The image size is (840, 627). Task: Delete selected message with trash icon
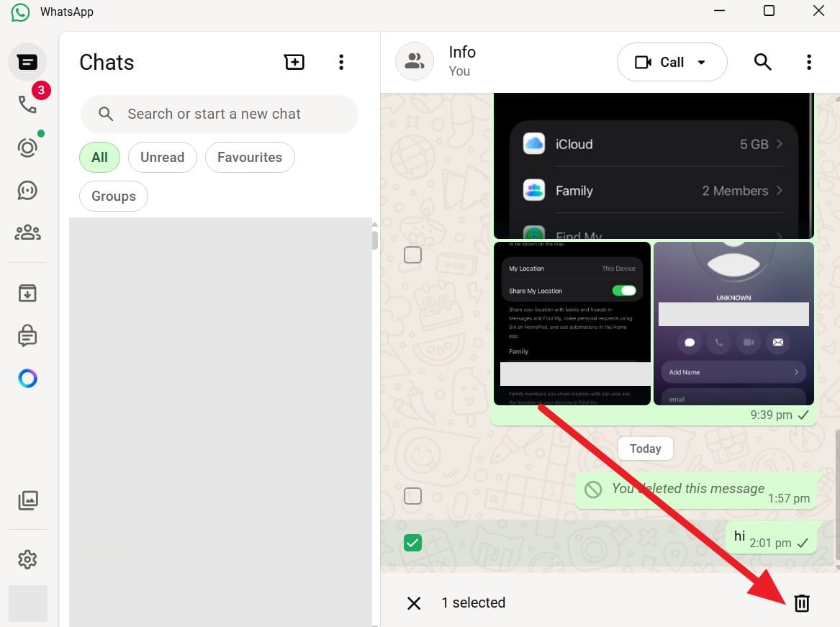coord(801,603)
